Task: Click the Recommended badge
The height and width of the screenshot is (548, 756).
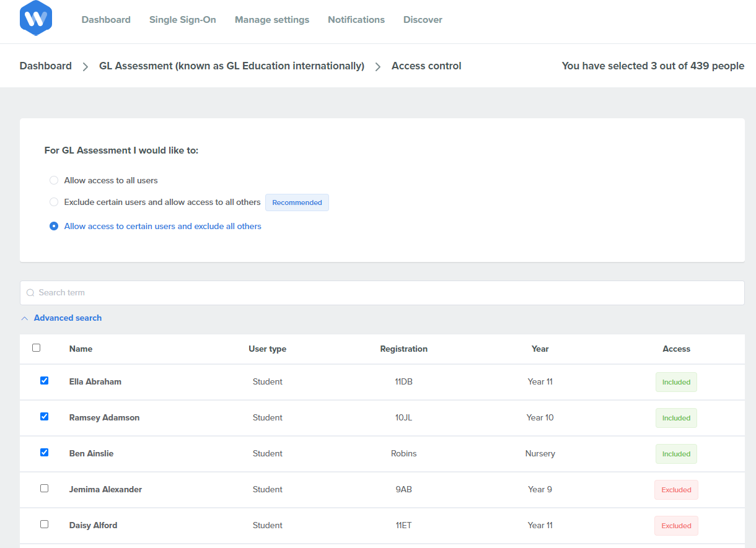Action: (x=297, y=202)
